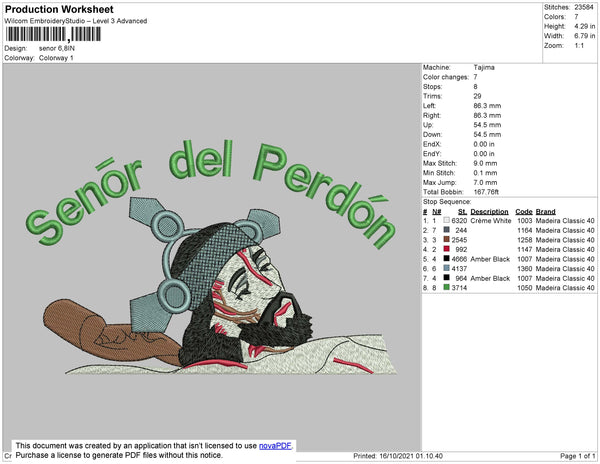Click the dark blue swatch in stop 2

446,230
